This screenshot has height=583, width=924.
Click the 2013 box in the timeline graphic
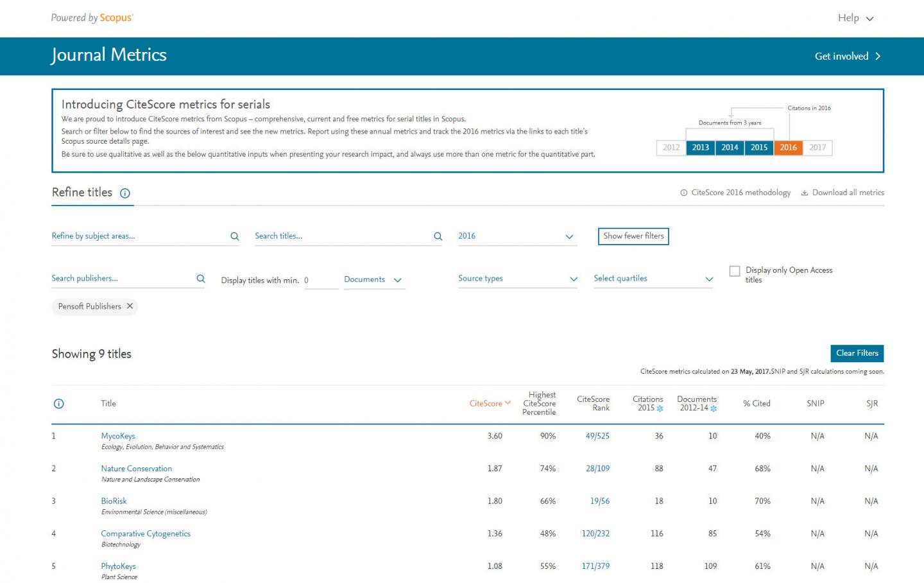tap(700, 148)
